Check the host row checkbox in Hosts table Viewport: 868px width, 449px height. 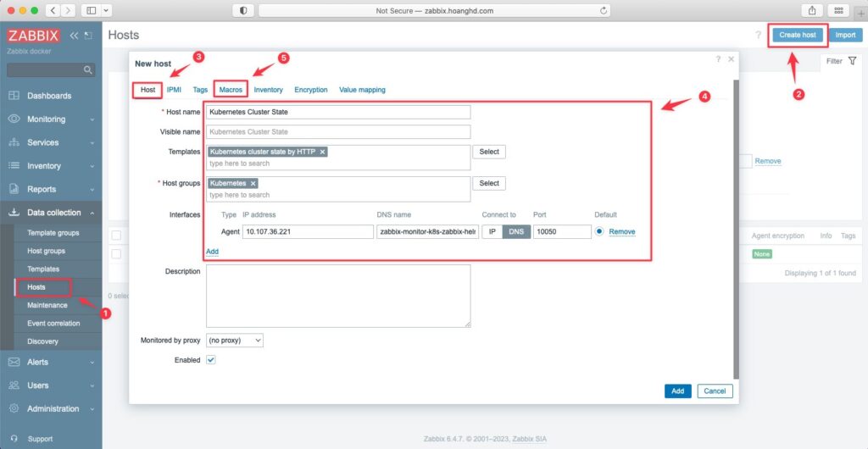[116, 254]
